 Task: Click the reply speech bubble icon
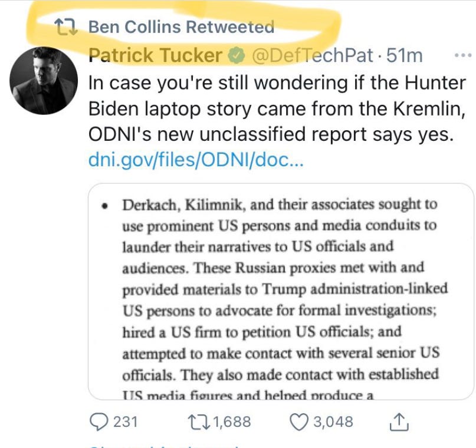pyautogui.click(x=98, y=421)
